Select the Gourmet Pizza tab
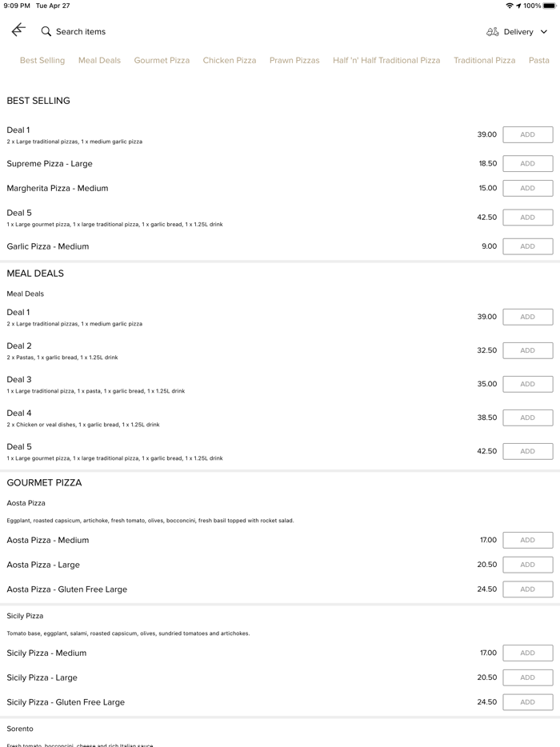Screen dimensions: 560x747 162,61
